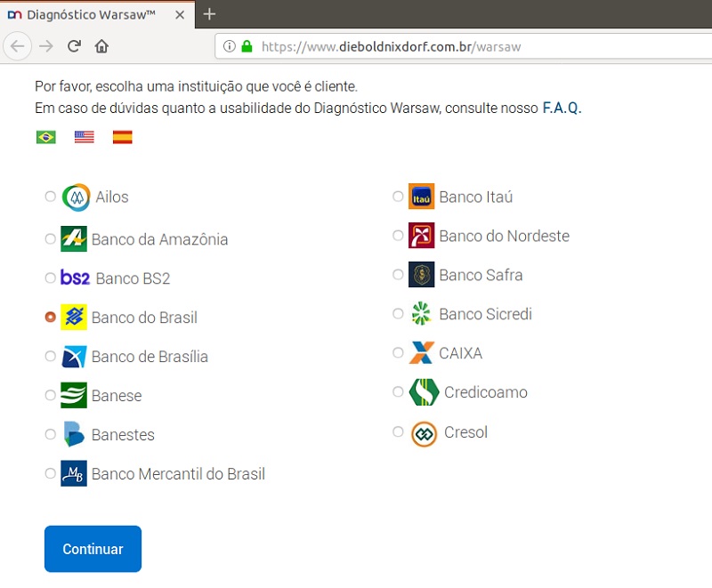Select the Brazilian flag language icon
This screenshot has height=588, width=712.
pos(46,137)
